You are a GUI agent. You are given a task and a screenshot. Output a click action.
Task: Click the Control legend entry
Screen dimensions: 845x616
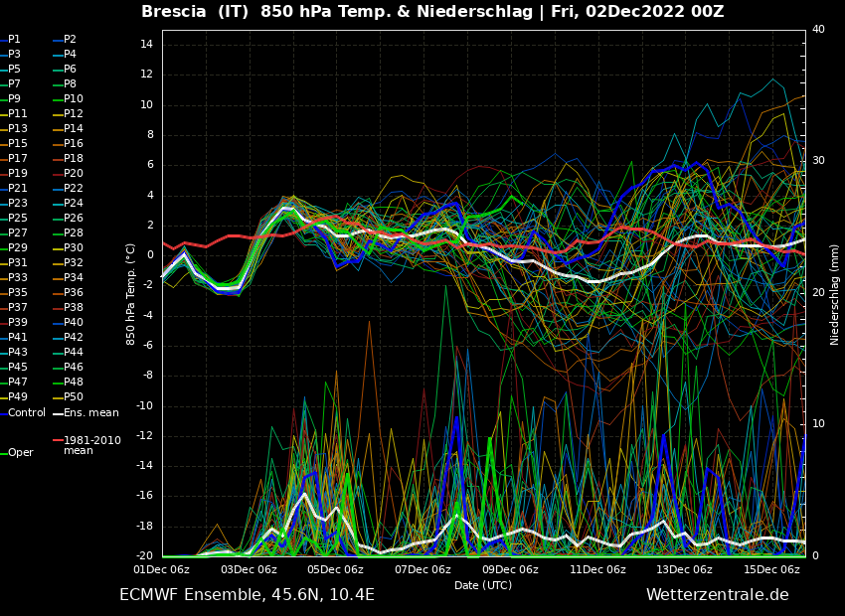[27, 412]
